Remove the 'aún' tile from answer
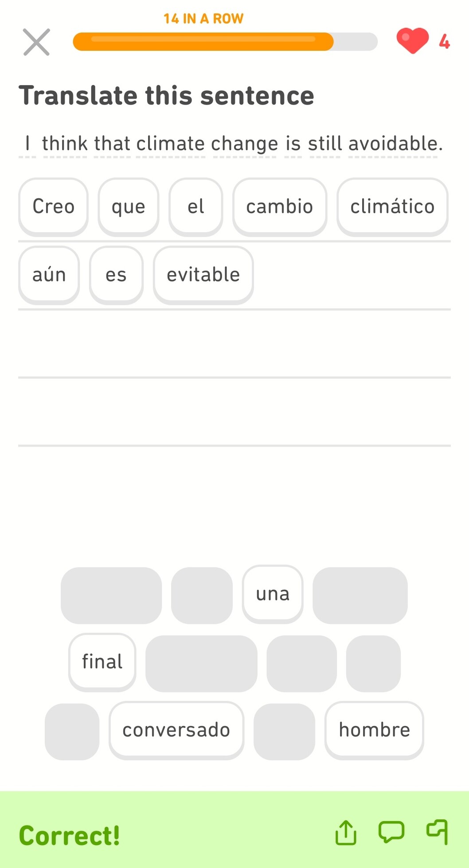Image resolution: width=469 pixels, height=868 pixels. coord(49,275)
